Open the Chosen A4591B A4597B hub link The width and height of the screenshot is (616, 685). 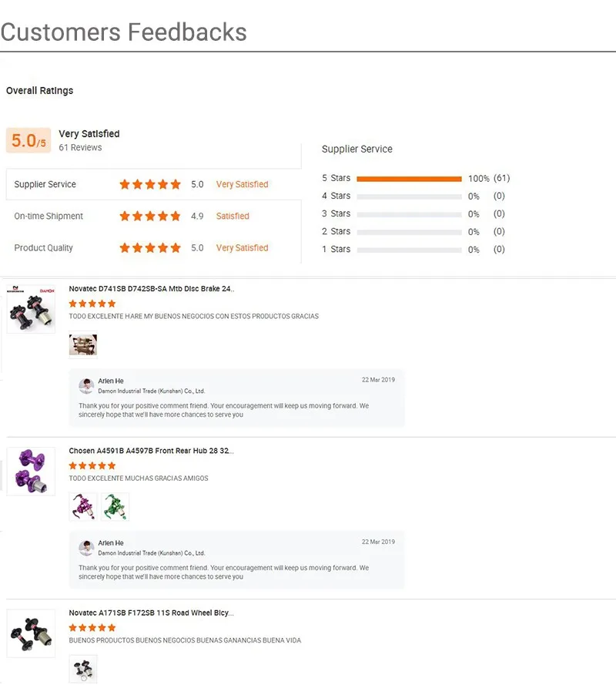pos(152,451)
